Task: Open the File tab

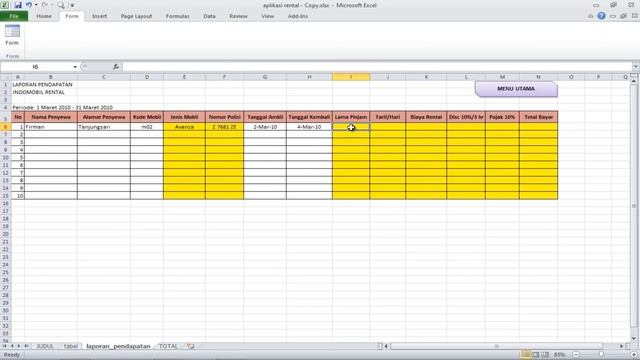Action: coord(14,16)
